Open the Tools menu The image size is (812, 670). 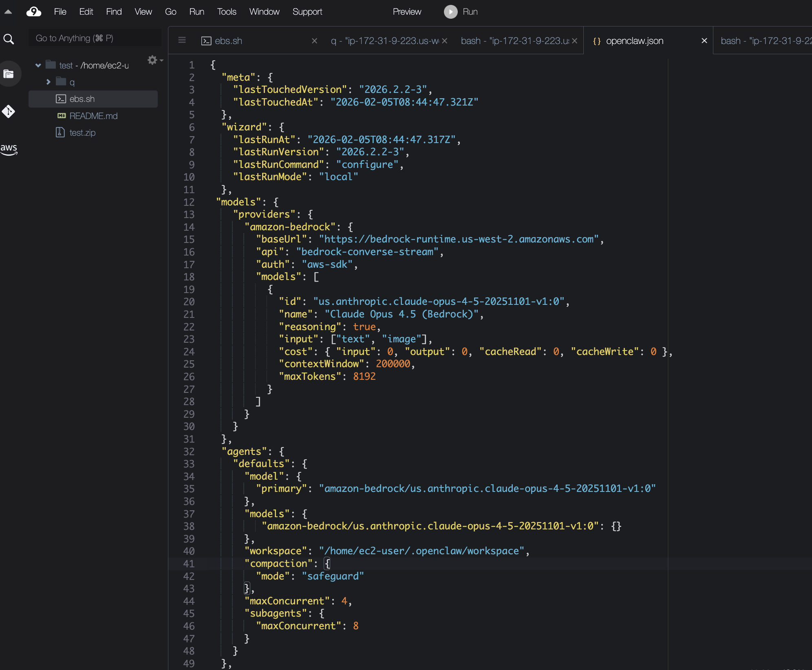point(226,12)
